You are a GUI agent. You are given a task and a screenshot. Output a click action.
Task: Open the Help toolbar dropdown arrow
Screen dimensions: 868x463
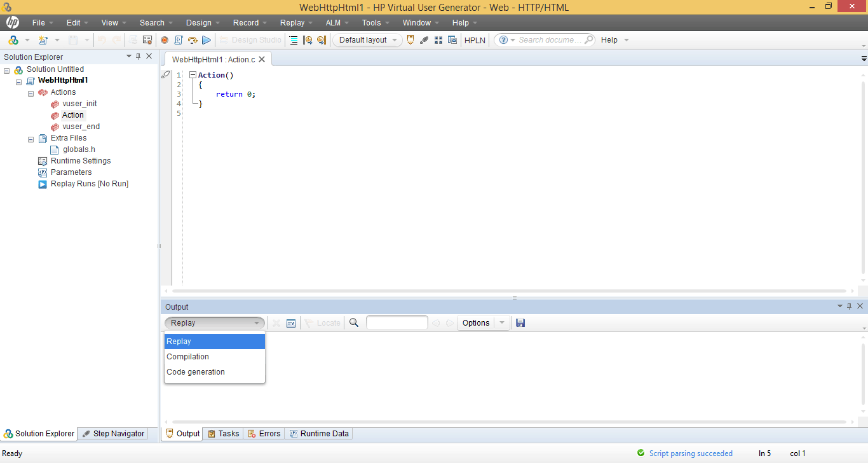(627, 40)
